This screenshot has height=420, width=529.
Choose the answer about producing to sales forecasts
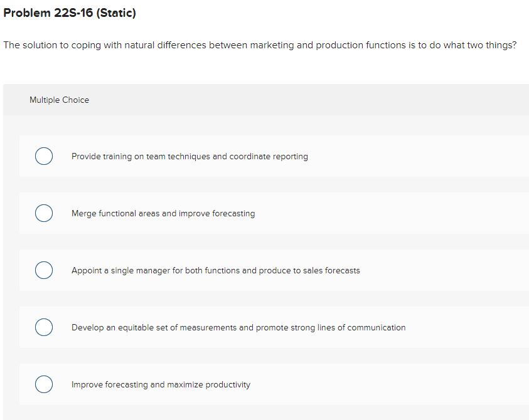pyautogui.click(x=215, y=271)
